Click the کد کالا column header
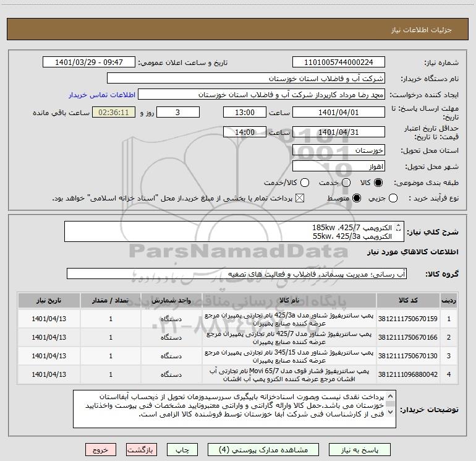This screenshot has width=476, height=461. pyautogui.click(x=408, y=301)
